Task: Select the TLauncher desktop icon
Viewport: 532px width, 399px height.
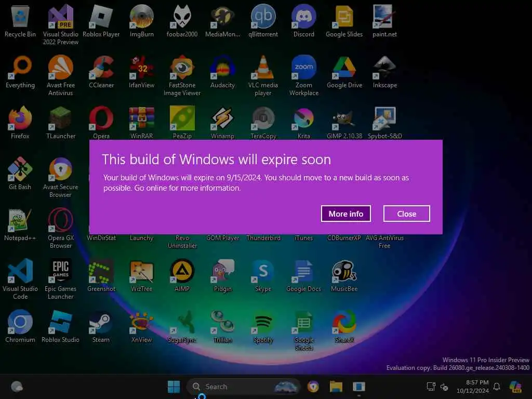Action: (61, 123)
